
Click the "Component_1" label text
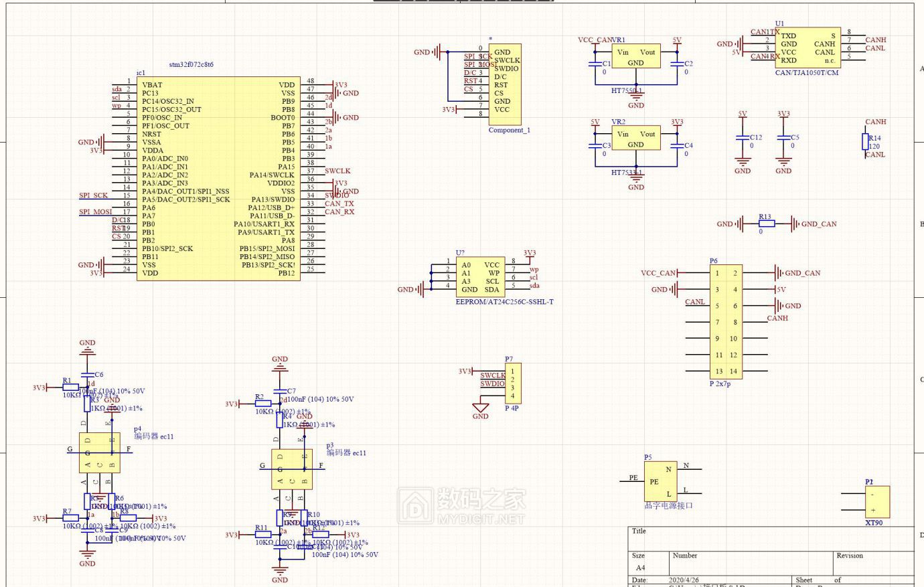(x=510, y=130)
